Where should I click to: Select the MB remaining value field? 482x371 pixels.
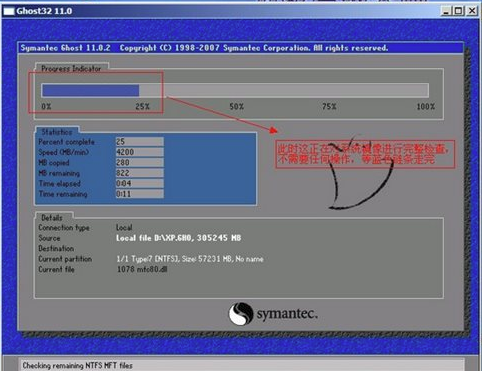(x=140, y=173)
